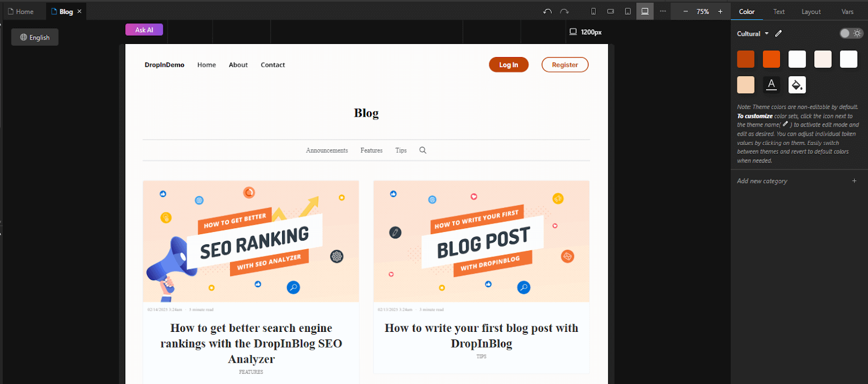
Task: Click the text color 'A' icon
Action: click(x=771, y=85)
